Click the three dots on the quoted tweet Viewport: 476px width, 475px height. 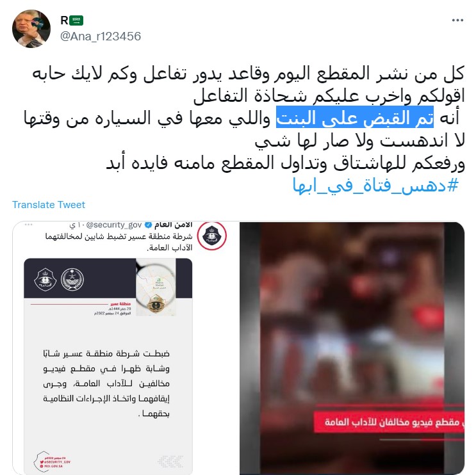tap(29, 225)
